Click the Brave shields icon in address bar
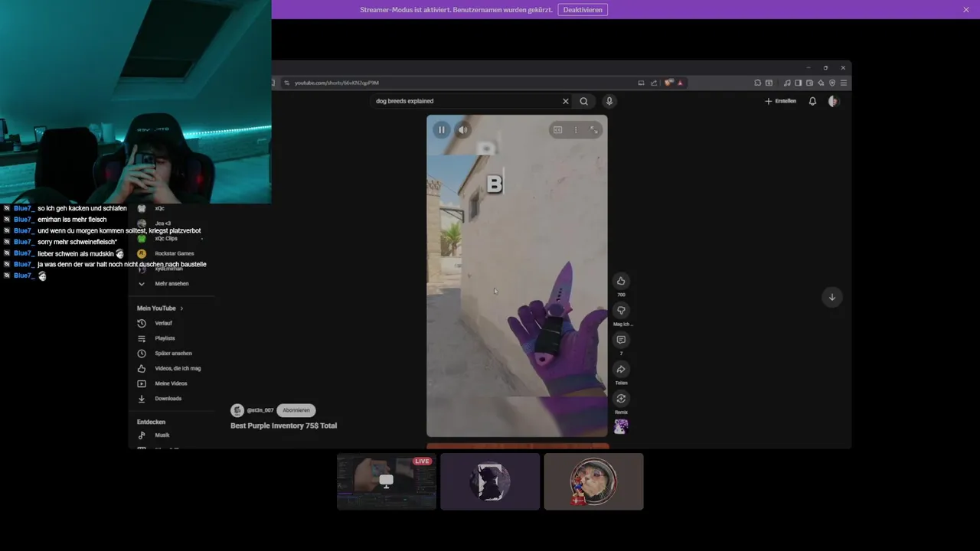This screenshot has width=980, height=551. 669,83
